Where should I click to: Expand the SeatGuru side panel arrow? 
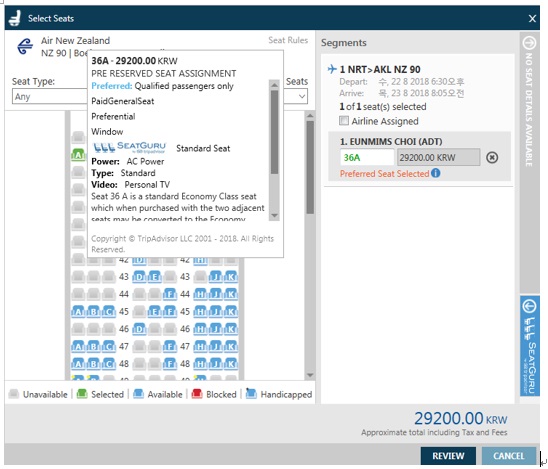(529, 306)
